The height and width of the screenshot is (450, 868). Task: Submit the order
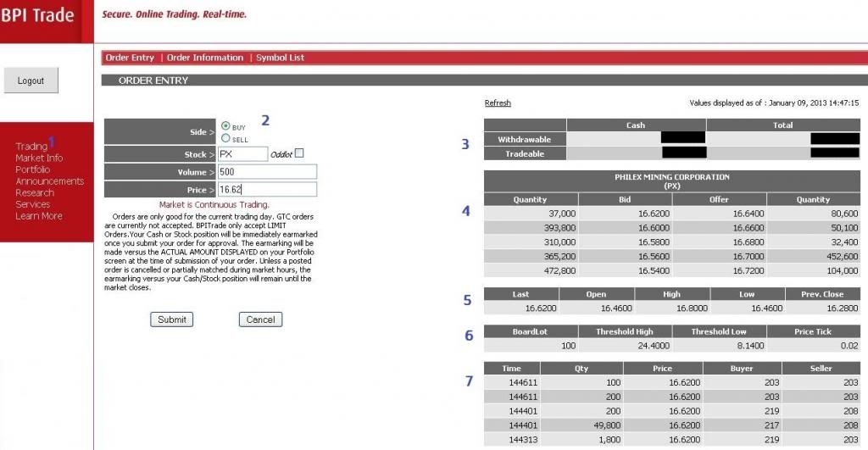(171, 319)
